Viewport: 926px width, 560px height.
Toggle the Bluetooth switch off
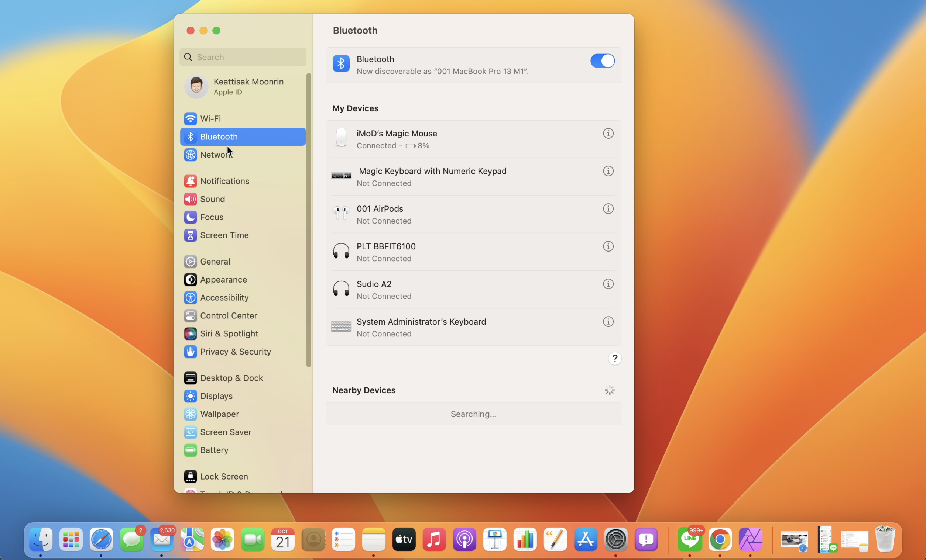coord(602,61)
